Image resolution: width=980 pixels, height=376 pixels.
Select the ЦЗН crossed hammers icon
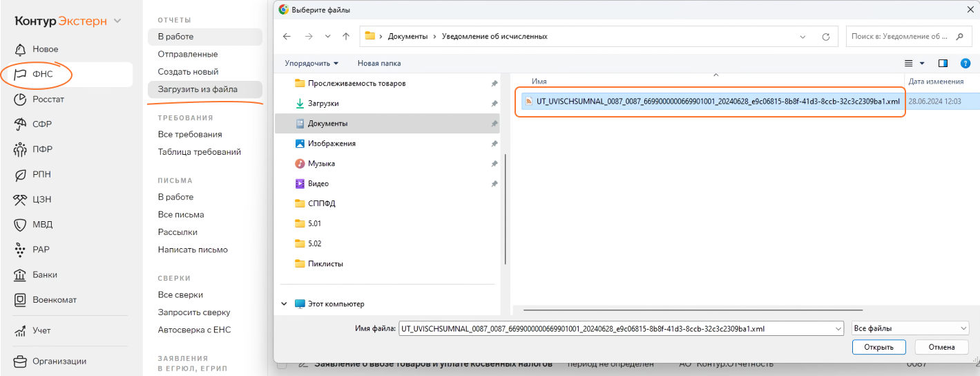(x=20, y=200)
